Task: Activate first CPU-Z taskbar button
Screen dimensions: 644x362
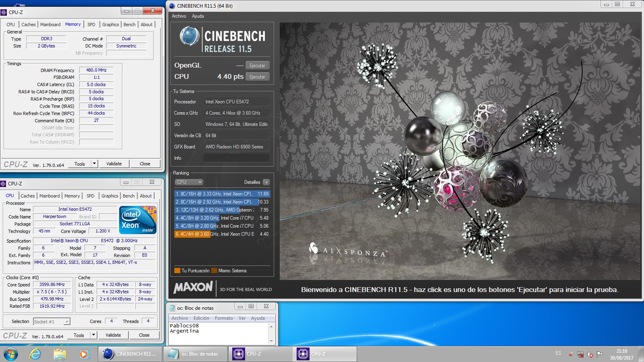Action: click(260, 354)
